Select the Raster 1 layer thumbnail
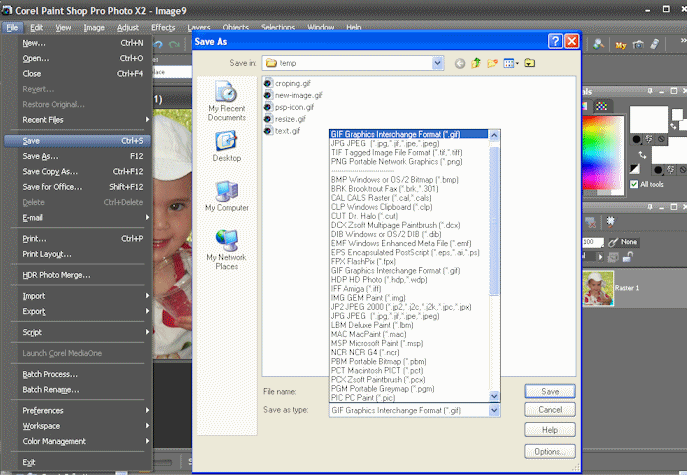687x475 pixels. [x=598, y=288]
